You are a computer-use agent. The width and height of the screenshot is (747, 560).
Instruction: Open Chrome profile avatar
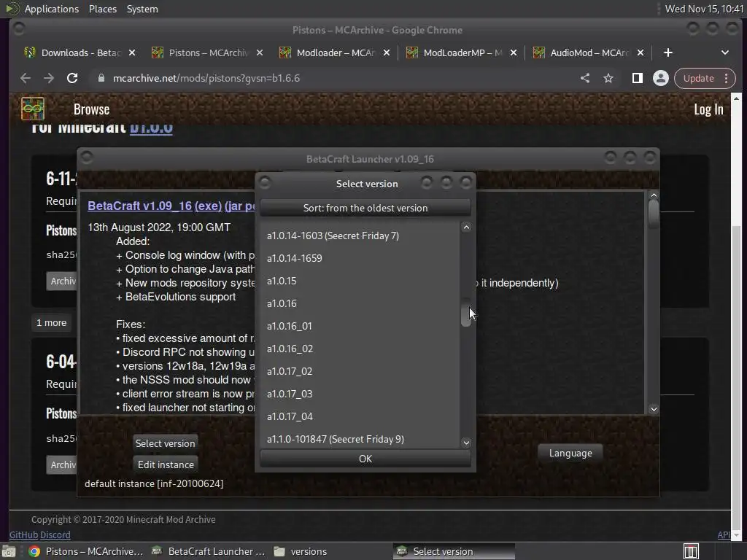click(x=661, y=78)
